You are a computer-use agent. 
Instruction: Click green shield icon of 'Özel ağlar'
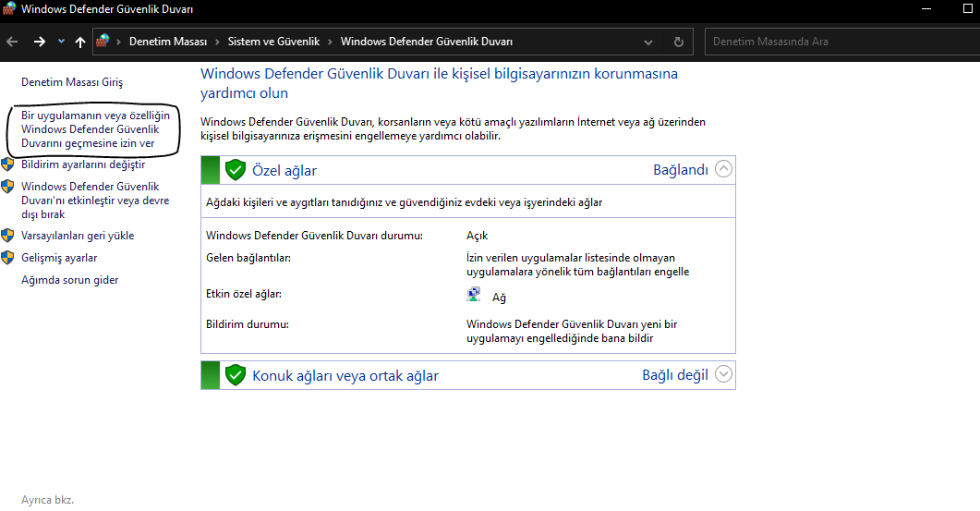tap(235, 169)
